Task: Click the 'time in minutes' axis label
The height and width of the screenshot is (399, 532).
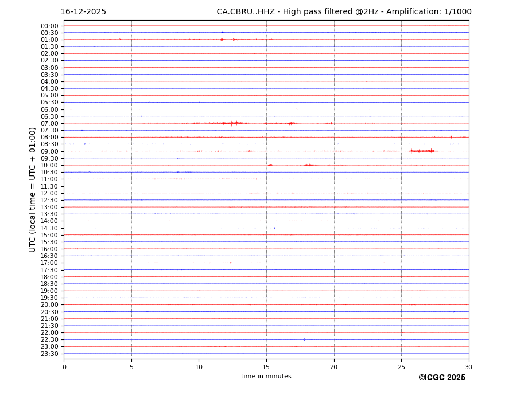Action: coord(266,377)
